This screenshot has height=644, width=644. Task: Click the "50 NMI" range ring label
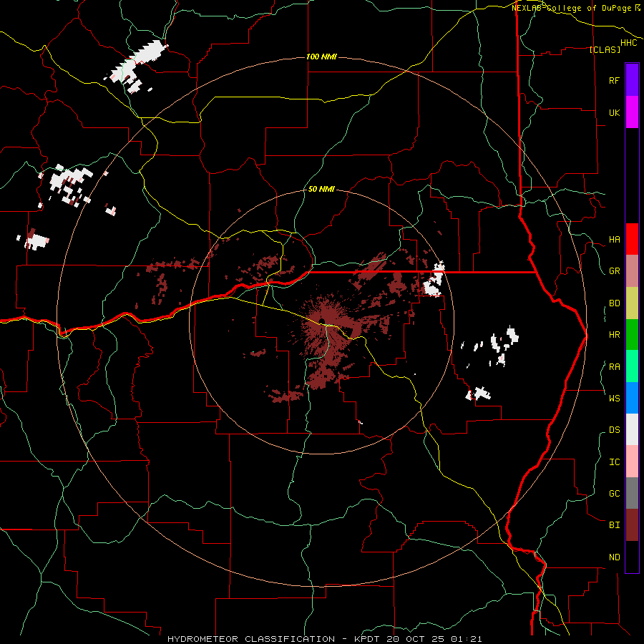point(321,189)
